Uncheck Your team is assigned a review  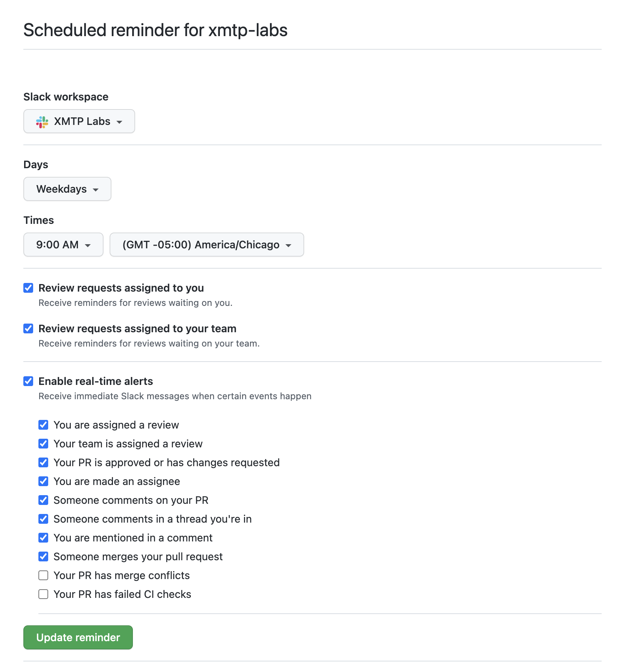pos(43,444)
